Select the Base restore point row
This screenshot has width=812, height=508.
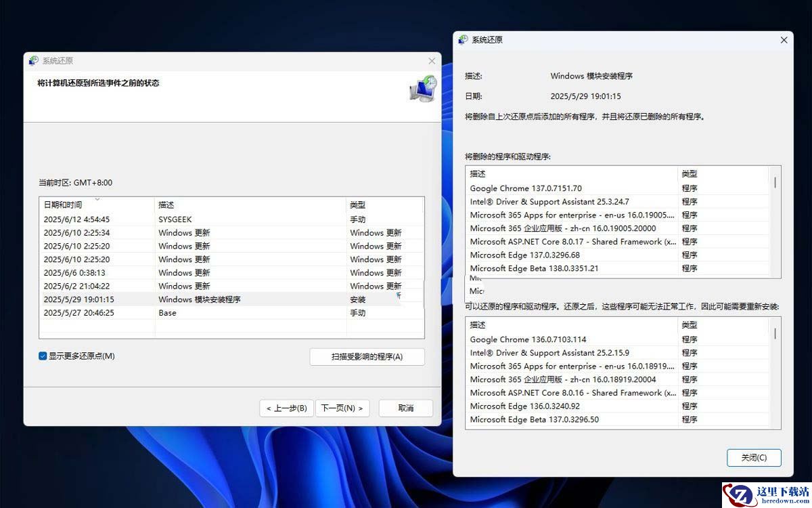tap(231, 313)
